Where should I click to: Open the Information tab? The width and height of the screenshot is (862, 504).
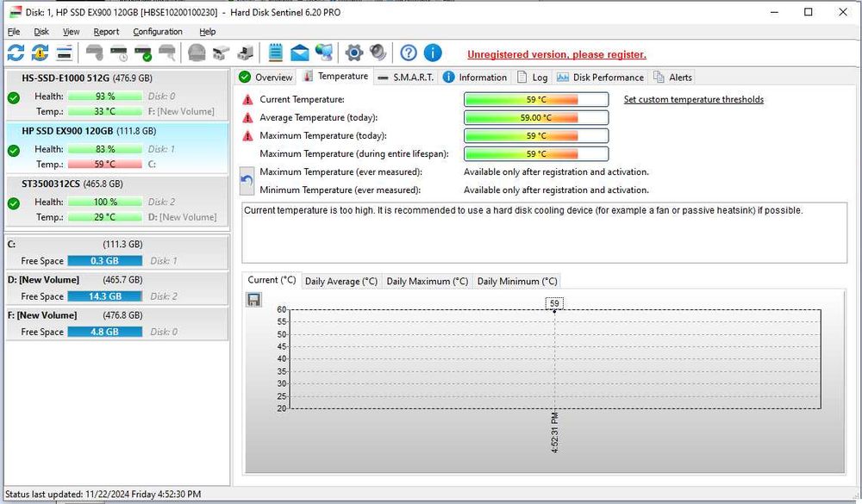tap(475, 78)
